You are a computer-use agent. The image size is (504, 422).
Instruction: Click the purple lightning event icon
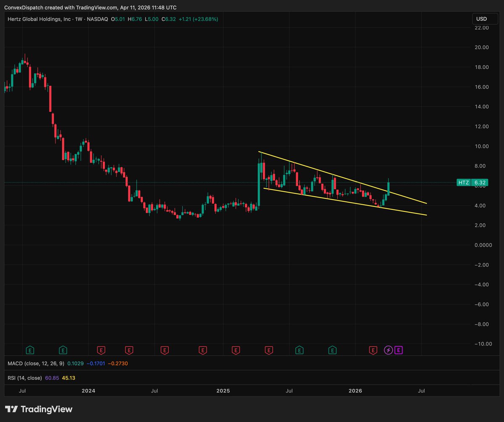(x=388, y=350)
